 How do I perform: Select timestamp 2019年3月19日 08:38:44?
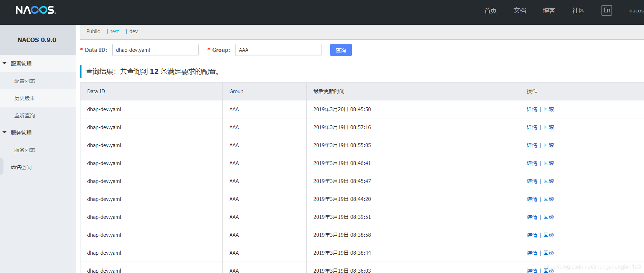coord(342,253)
